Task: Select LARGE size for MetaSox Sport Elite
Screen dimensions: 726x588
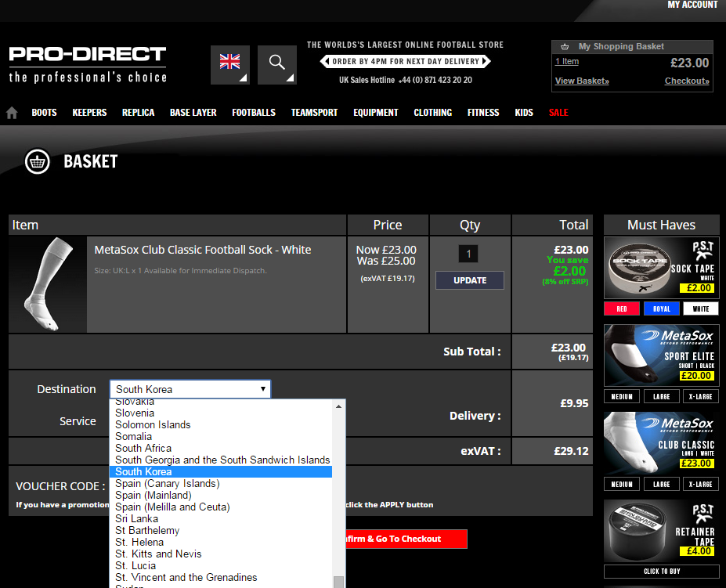Action: (662, 396)
